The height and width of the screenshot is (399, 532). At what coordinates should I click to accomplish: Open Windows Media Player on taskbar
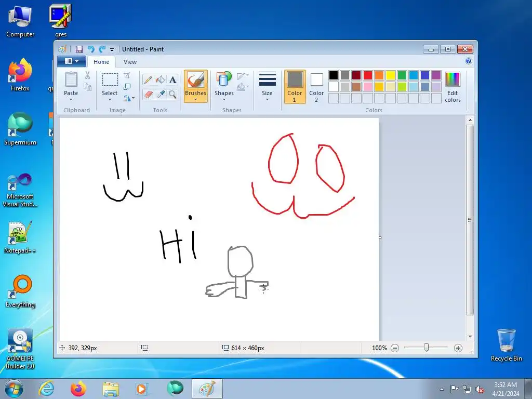point(142,389)
